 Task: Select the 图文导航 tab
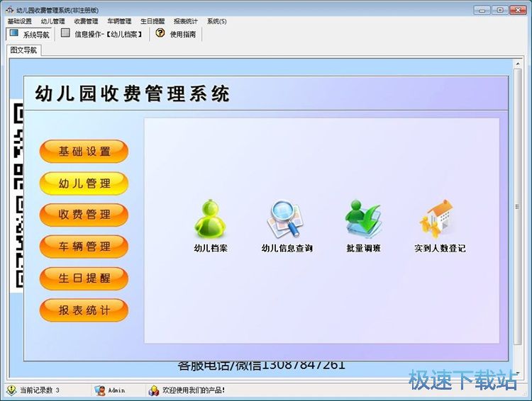point(23,50)
